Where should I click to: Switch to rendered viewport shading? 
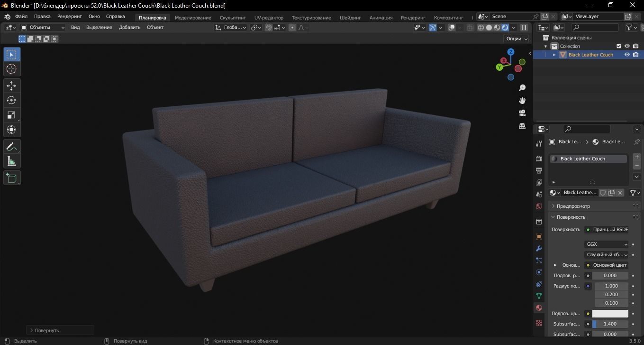[505, 28]
